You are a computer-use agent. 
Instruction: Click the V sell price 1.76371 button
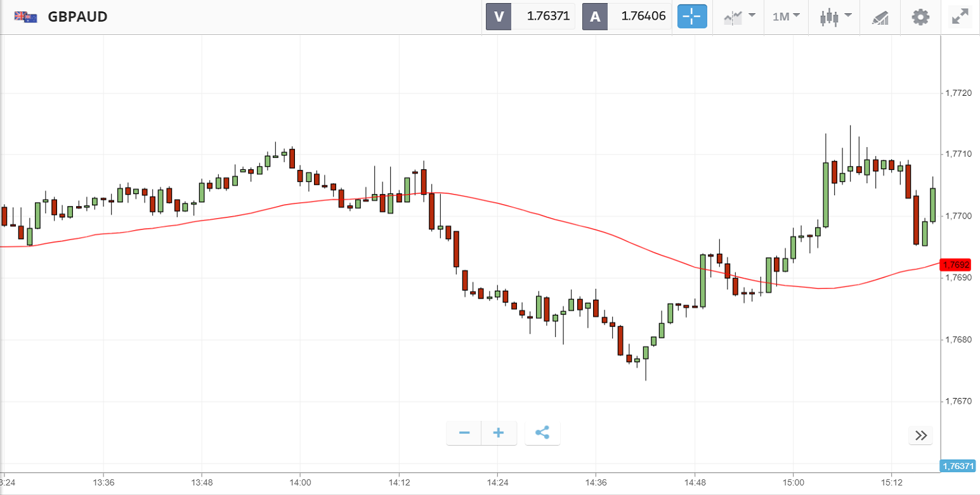coord(530,16)
